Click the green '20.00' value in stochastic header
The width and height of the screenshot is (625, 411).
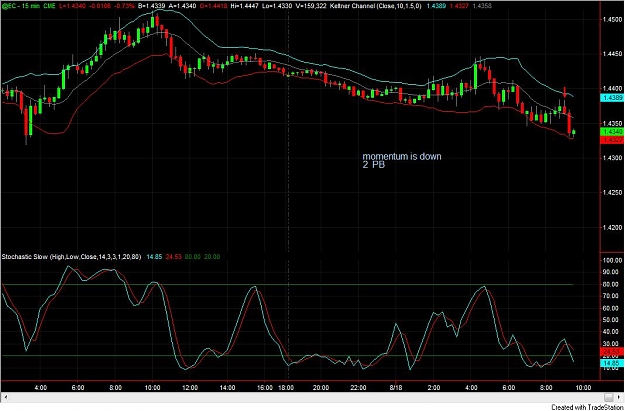click(212, 257)
